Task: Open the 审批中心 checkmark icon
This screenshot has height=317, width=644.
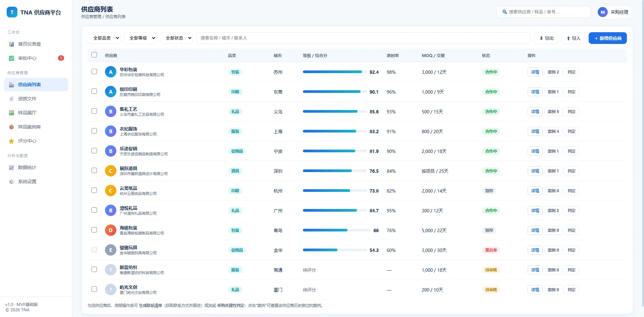Action: 11,58
